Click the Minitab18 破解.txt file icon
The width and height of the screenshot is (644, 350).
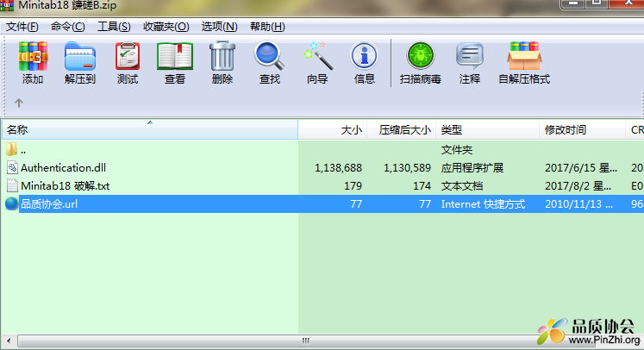pyautogui.click(x=12, y=185)
